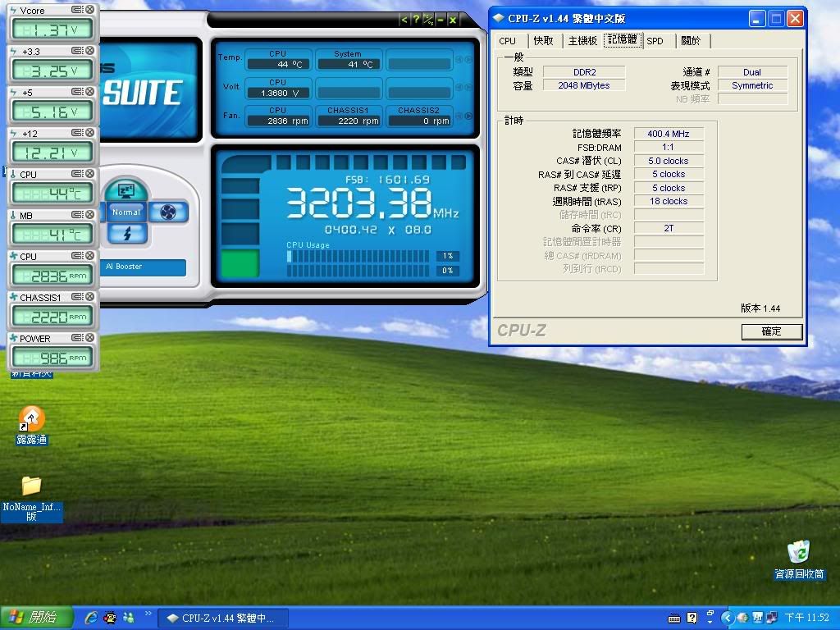The width and height of the screenshot is (840, 630).
Task: Close the MB temperature monitor widget
Action: [89, 215]
